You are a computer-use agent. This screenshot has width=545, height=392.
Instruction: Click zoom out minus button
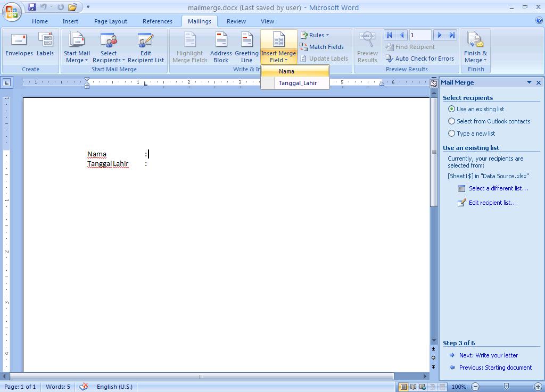pyautogui.click(x=475, y=387)
